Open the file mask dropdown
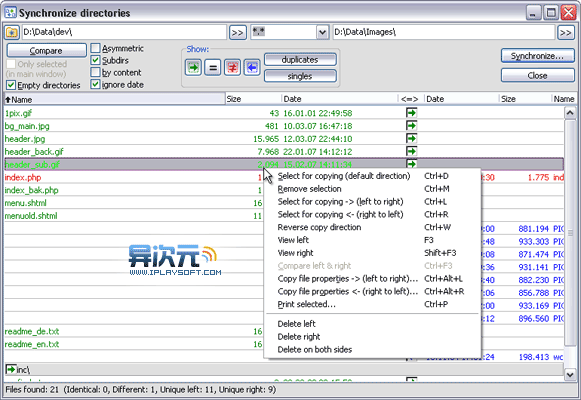The width and height of the screenshot is (581, 400). (322, 33)
